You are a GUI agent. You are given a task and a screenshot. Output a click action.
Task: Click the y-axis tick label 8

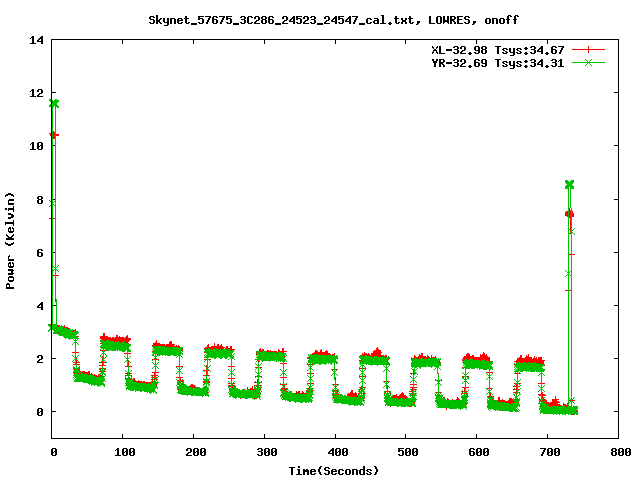40,200
